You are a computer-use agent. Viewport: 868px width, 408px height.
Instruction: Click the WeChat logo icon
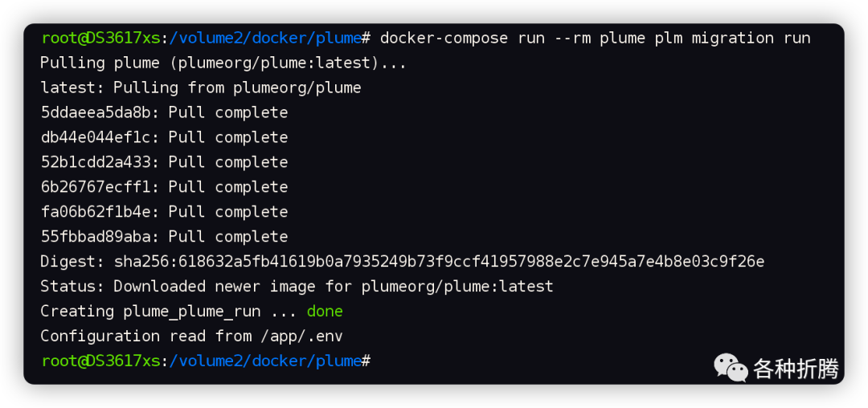[x=731, y=369]
